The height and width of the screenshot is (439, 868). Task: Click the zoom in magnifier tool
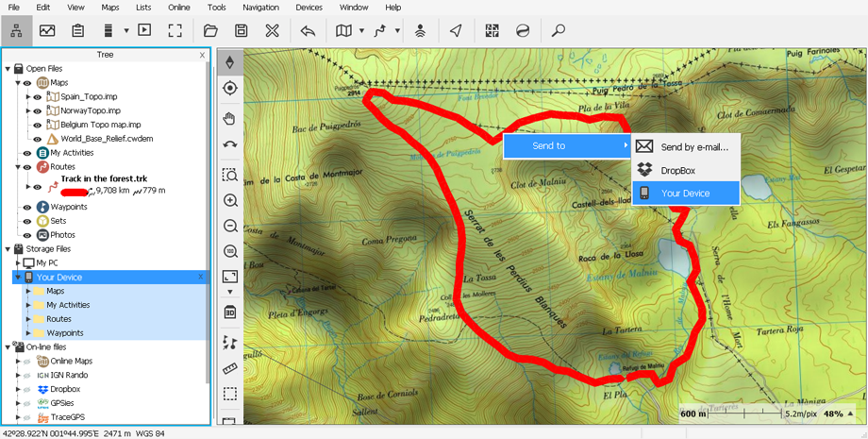tap(230, 201)
